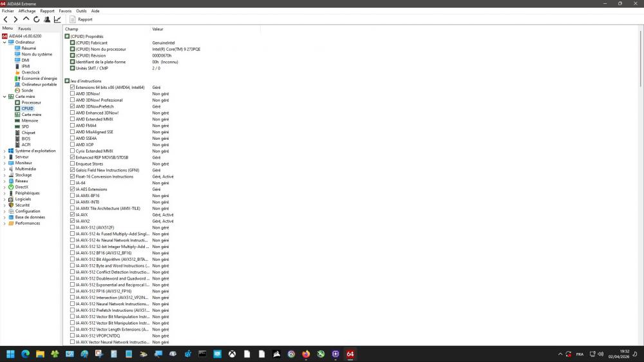
Task: Open the Outils menu
Action: [81, 11]
